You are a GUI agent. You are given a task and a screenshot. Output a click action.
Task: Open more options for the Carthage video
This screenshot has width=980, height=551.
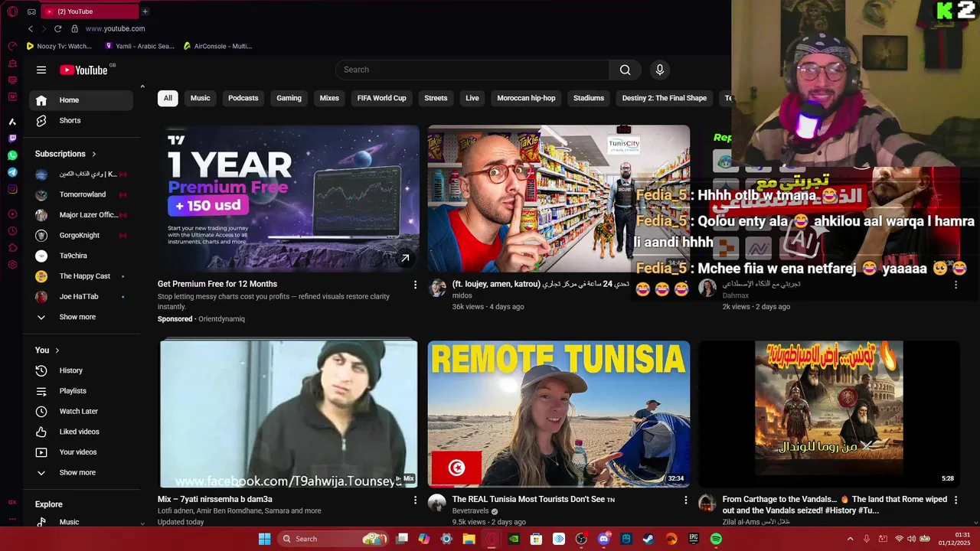pos(955,500)
